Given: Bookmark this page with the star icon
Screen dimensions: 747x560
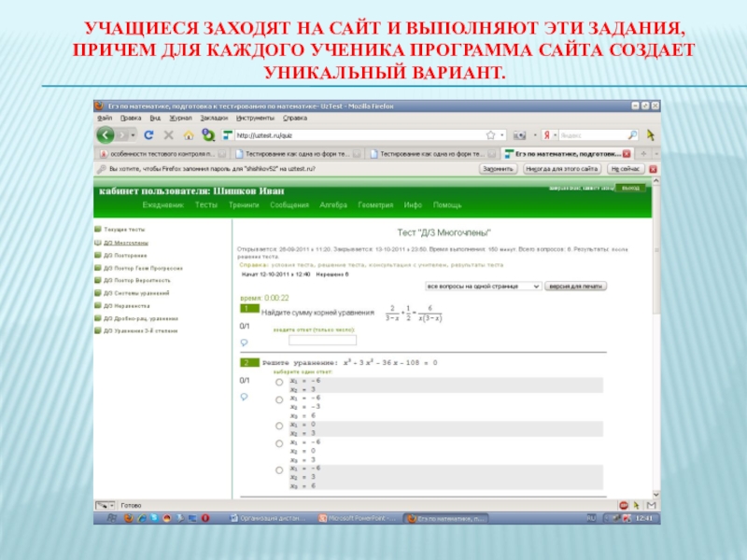Looking at the screenshot, I should [491, 135].
